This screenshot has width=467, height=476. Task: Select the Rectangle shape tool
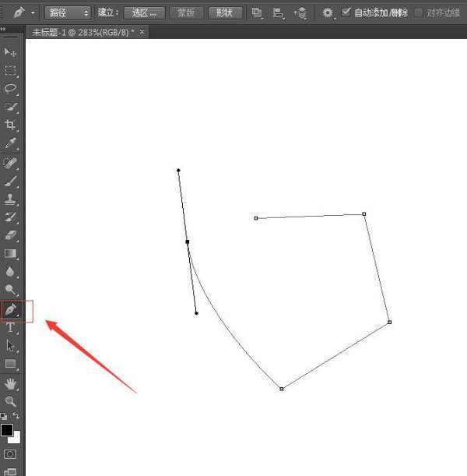tap(10, 364)
